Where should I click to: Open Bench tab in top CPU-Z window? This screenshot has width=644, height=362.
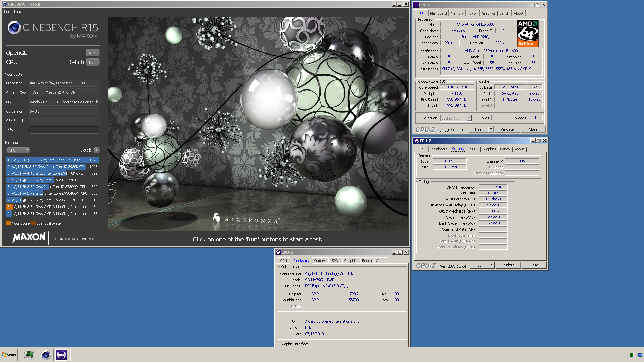(504, 13)
